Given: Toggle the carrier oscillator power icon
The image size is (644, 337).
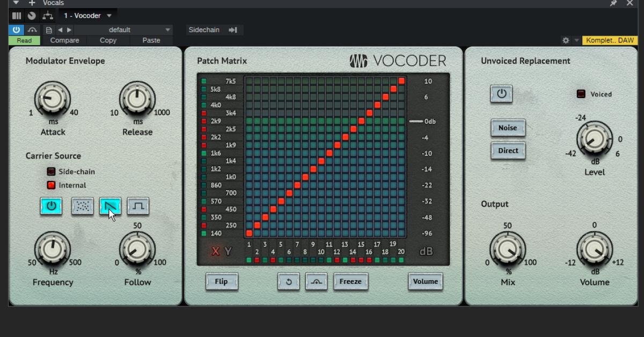Looking at the screenshot, I should point(51,207).
